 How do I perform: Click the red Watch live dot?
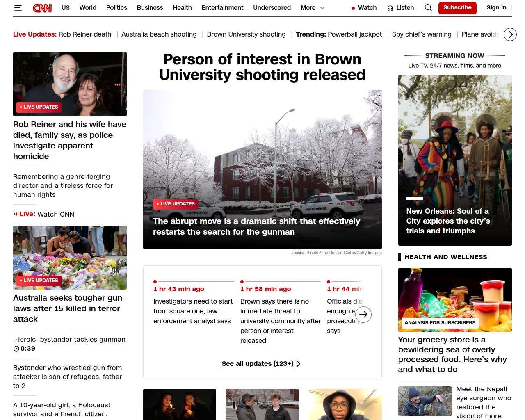click(353, 8)
